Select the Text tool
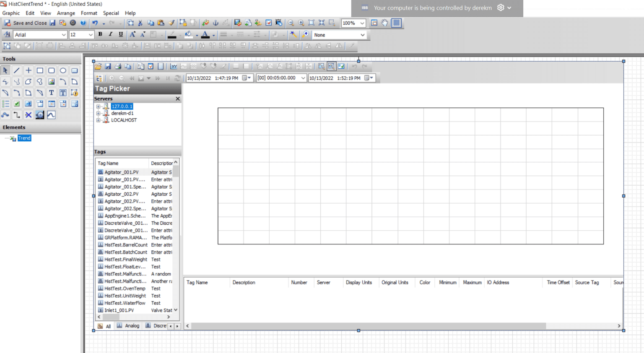The width and height of the screenshot is (644, 353). pyautogui.click(x=51, y=93)
